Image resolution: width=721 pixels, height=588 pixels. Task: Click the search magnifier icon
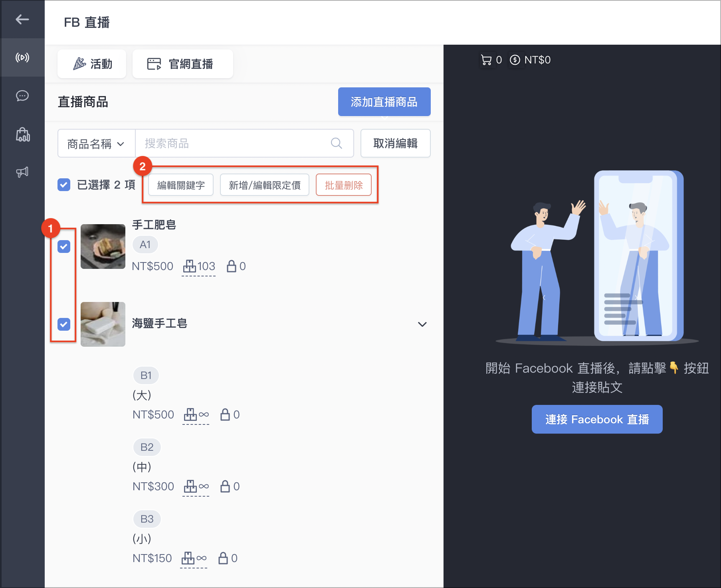(337, 143)
